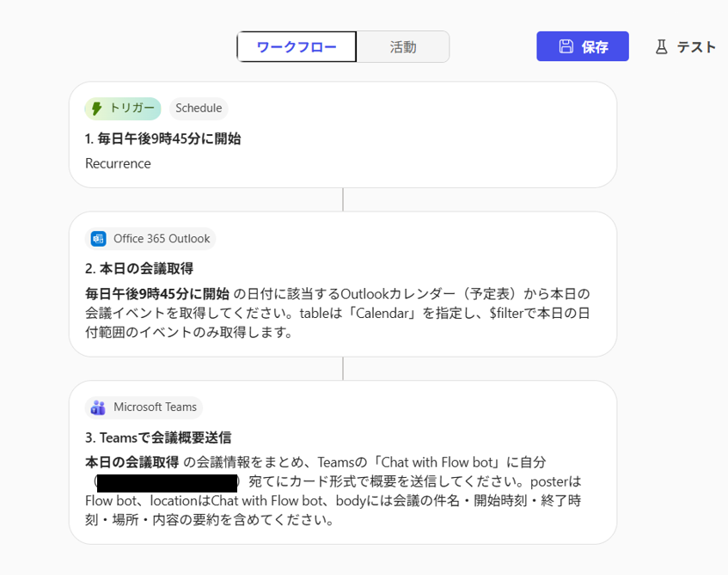Select the Microsoft Teams label
This screenshot has width=728, height=575.
pyautogui.click(x=155, y=407)
